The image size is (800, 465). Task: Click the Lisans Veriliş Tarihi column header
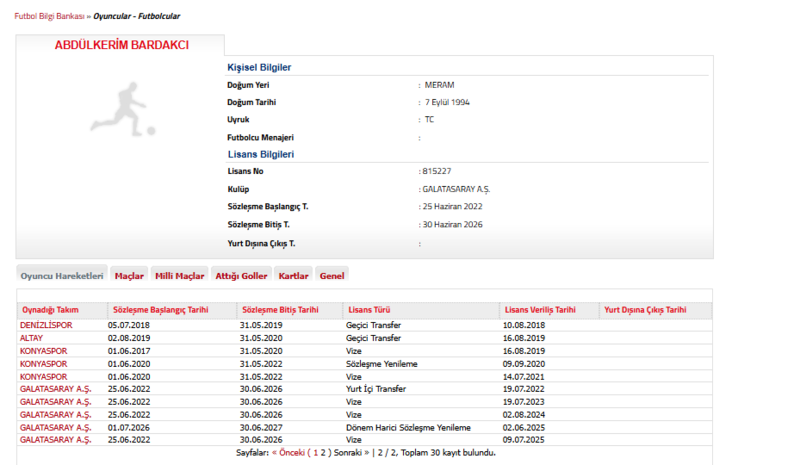540,310
